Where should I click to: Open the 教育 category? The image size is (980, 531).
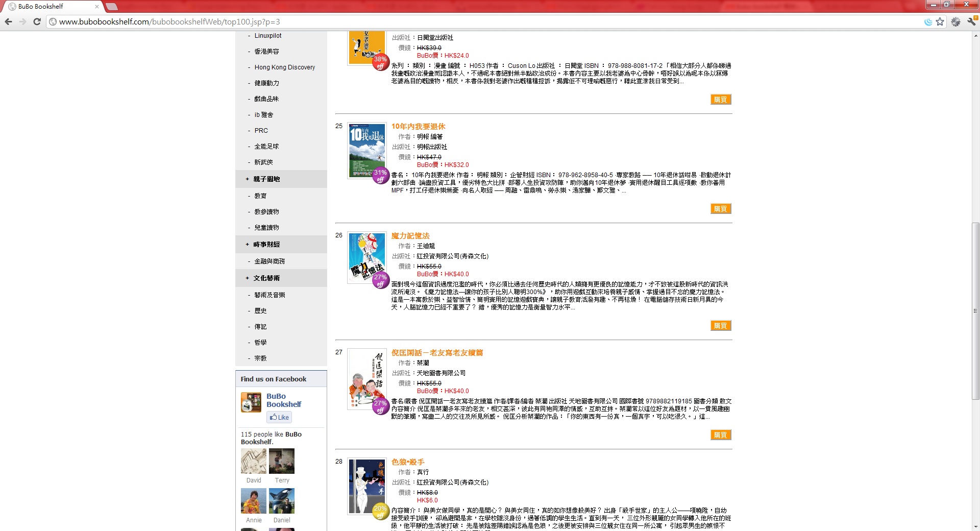click(260, 196)
